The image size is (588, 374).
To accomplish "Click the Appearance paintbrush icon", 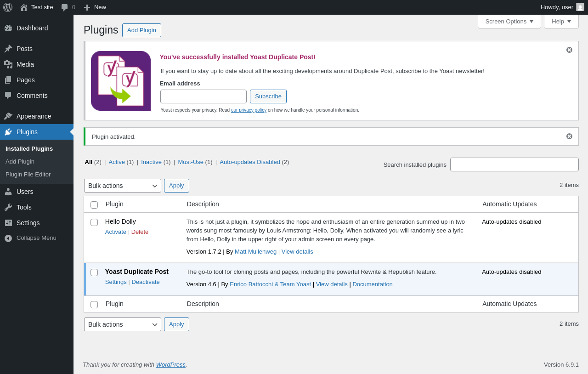I will click(8, 116).
